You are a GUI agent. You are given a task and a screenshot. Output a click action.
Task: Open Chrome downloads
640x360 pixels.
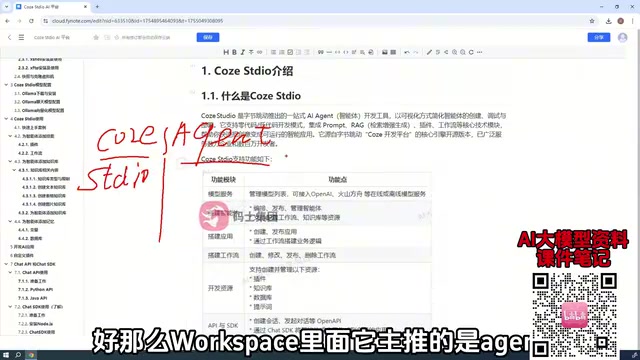point(608,21)
